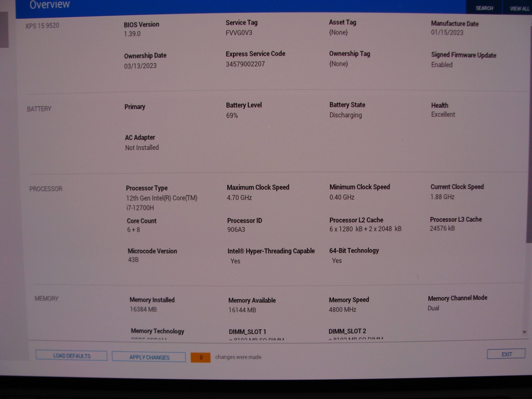
Task: Select express service code 34579002207
Action: 245,64
